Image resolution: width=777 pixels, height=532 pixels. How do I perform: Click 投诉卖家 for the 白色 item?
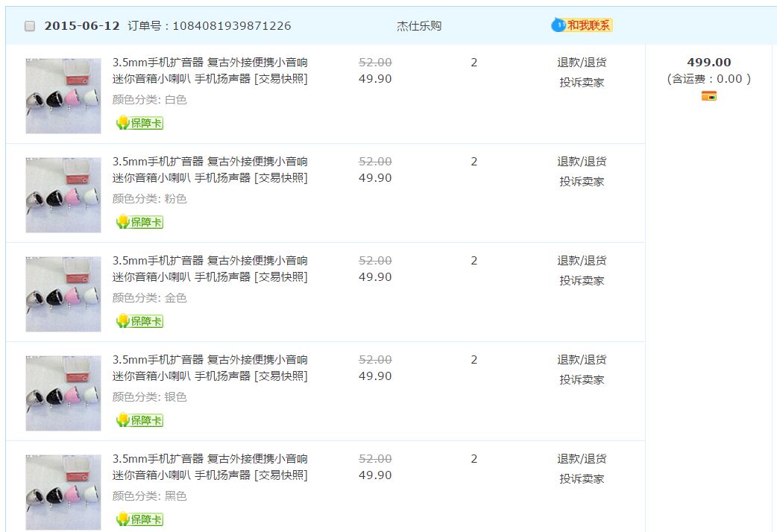point(582,83)
